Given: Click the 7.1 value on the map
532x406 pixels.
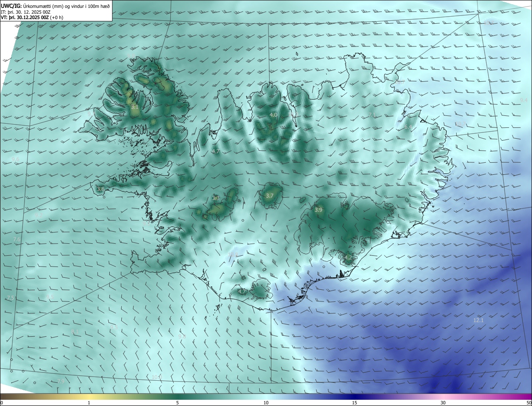Looking at the screenshot, I should tap(372, 115).
